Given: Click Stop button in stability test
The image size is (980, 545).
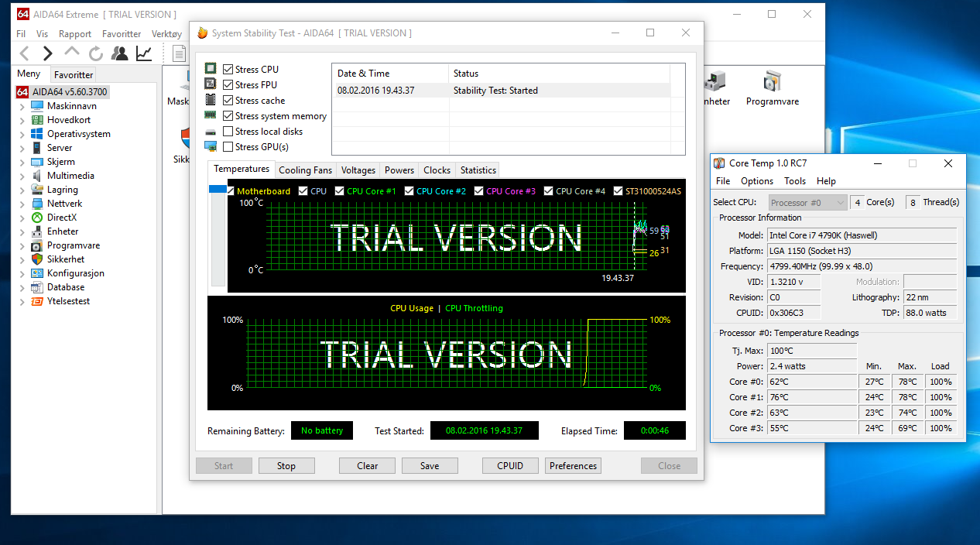Looking at the screenshot, I should tap(286, 466).
